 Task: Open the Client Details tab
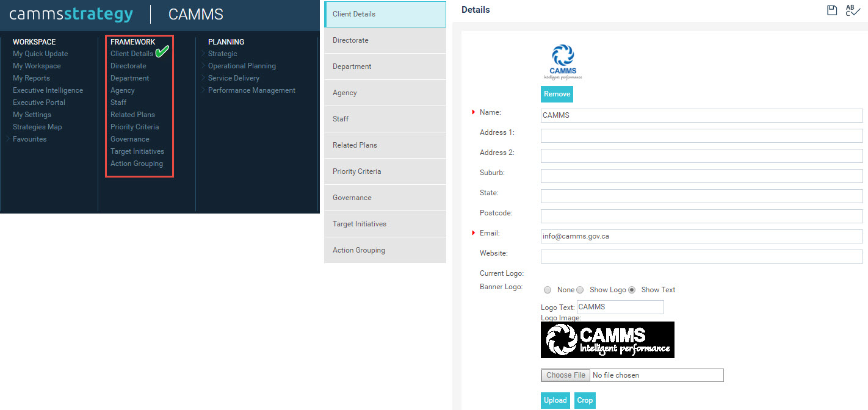tap(385, 14)
